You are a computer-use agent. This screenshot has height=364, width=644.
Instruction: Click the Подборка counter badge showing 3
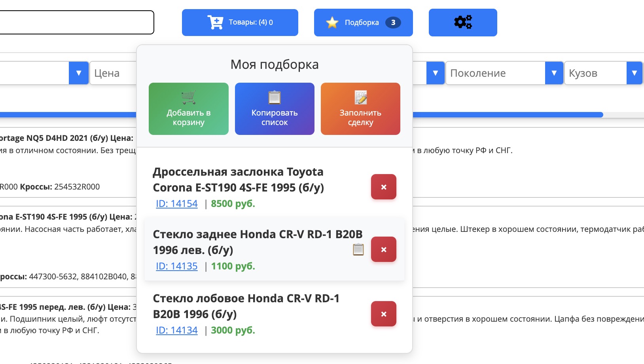393,23
